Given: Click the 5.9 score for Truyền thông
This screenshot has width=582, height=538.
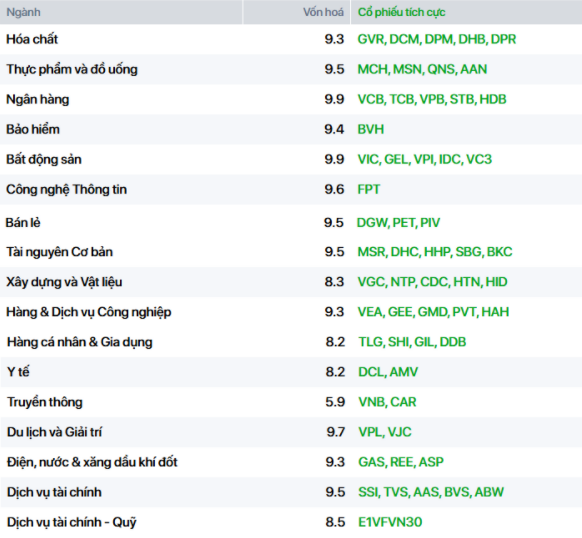Looking at the screenshot, I should pos(335,402).
